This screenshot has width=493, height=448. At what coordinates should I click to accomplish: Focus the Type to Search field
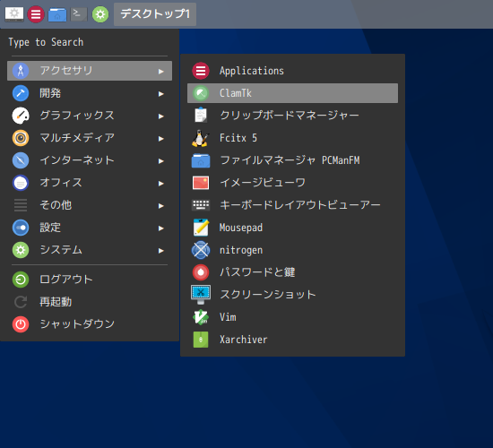(x=90, y=42)
